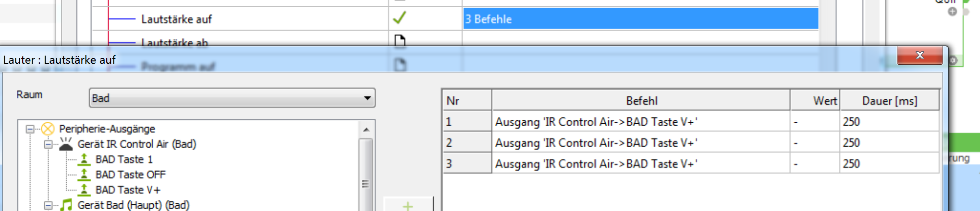Close the Lauter : Lautstärke auf dialog
Viewport: 980px width, 211px height.
click(x=919, y=55)
